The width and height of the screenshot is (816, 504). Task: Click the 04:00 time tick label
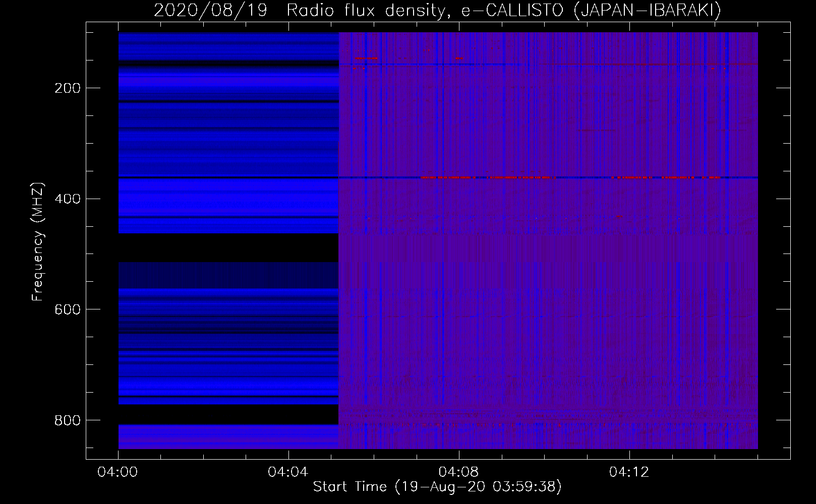point(118,472)
